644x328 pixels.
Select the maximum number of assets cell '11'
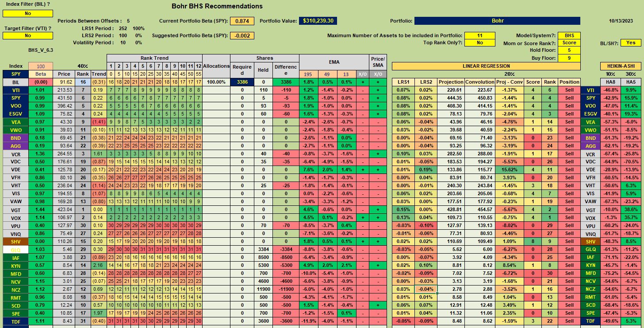tap(480, 35)
